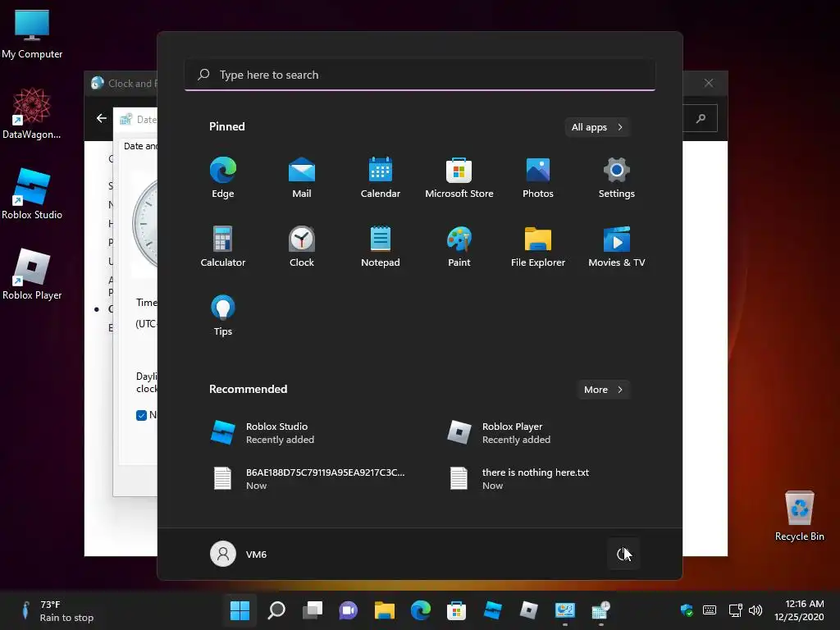Open the Chat icon on the taskbar
The width and height of the screenshot is (840, 630).
click(348, 609)
